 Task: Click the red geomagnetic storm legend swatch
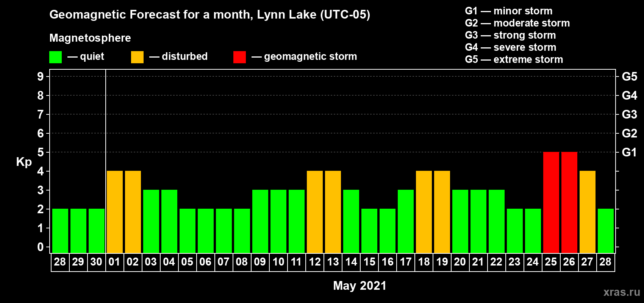(239, 57)
